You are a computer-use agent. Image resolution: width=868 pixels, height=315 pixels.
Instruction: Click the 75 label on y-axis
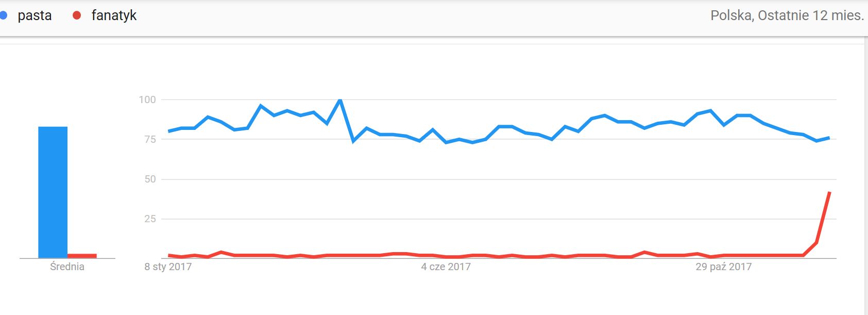[150, 139]
